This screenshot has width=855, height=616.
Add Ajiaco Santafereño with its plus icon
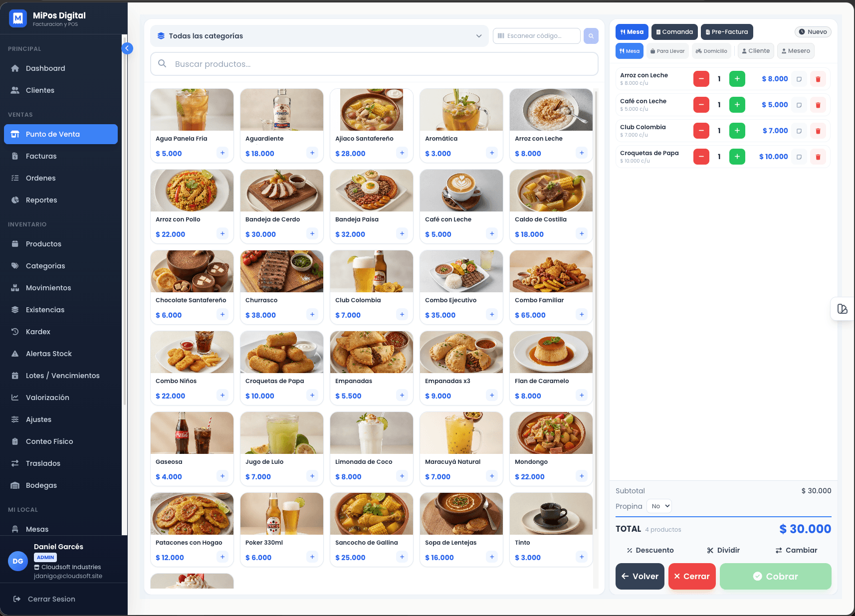[x=402, y=153]
